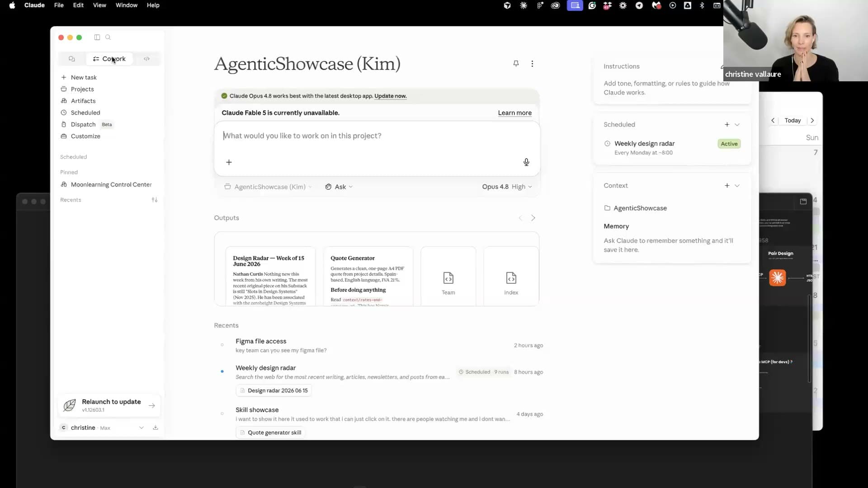Image resolution: width=868 pixels, height=488 pixels.
Task: Click the Grammarly icon in the menu bar
Action: tap(592, 5)
